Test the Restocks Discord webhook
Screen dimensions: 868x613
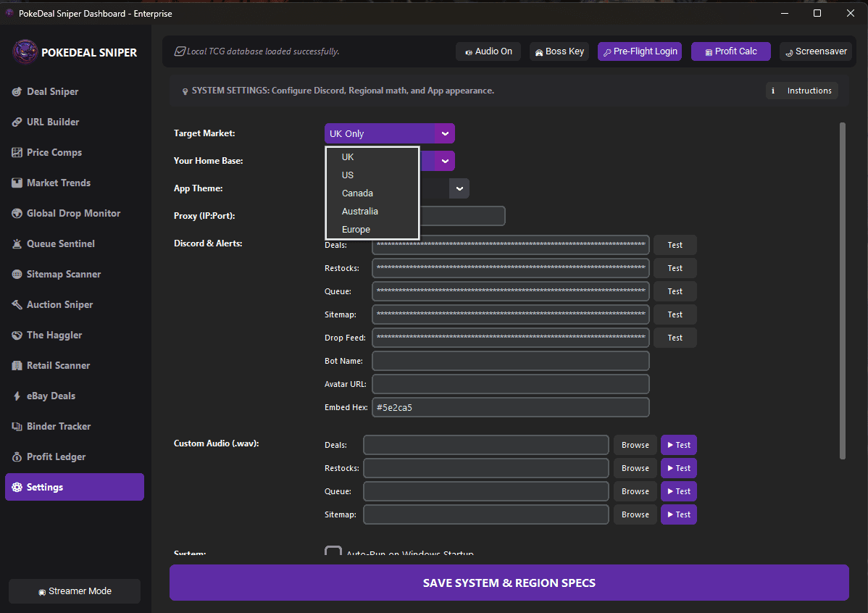pos(675,269)
